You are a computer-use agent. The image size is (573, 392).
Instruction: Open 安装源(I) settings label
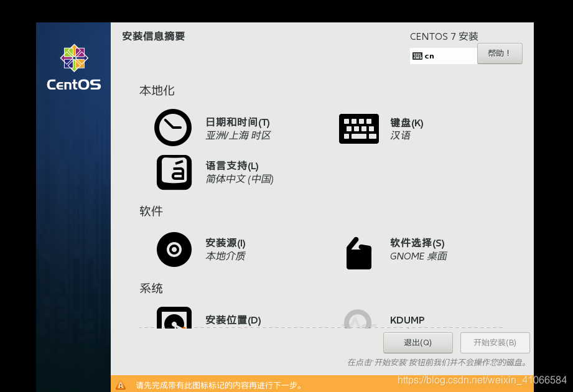point(225,243)
